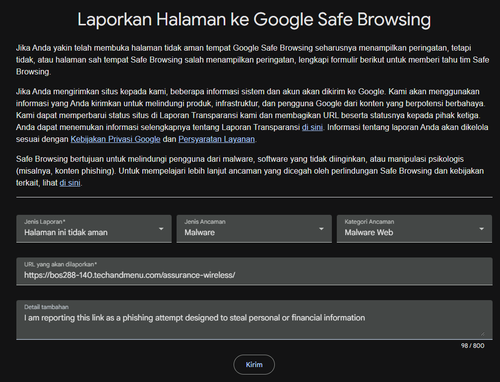The image size is (500, 382).
Task: Click the Detail tambahan text area
Action: coord(254,320)
